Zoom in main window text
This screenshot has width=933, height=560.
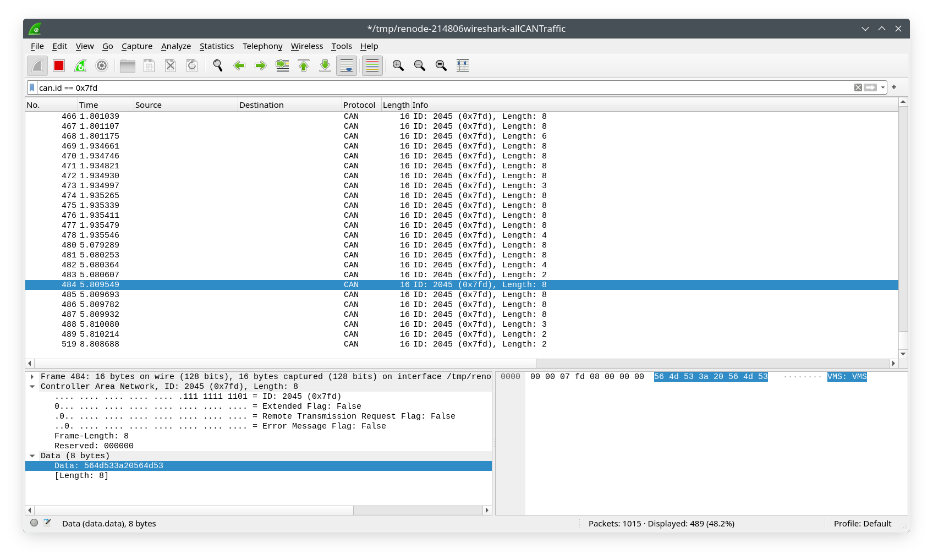coord(398,66)
